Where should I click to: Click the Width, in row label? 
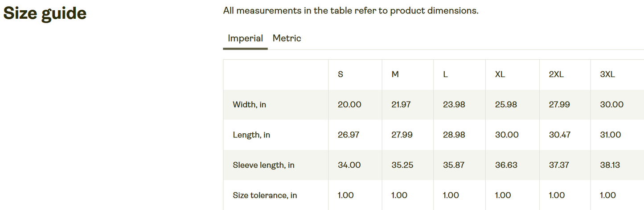tap(250, 105)
